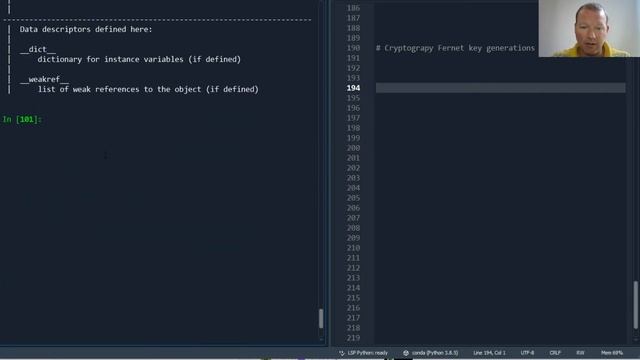Click the Line 194, Col 1 cursor position indicator
The image size is (640, 360).
(489, 353)
